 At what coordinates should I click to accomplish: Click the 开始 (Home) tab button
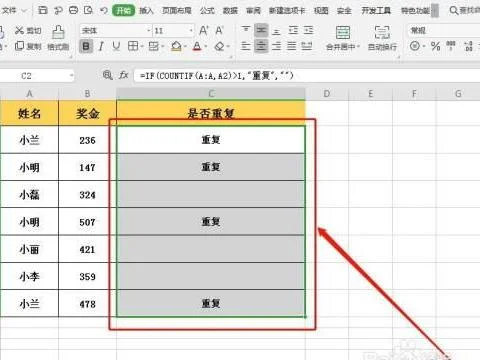[124, 11]
